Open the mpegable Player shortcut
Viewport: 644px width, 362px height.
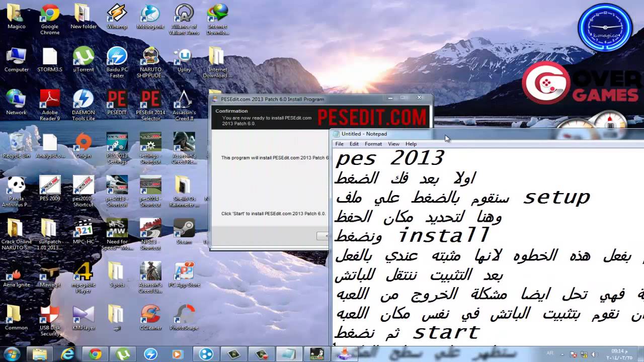pos(84,277)
